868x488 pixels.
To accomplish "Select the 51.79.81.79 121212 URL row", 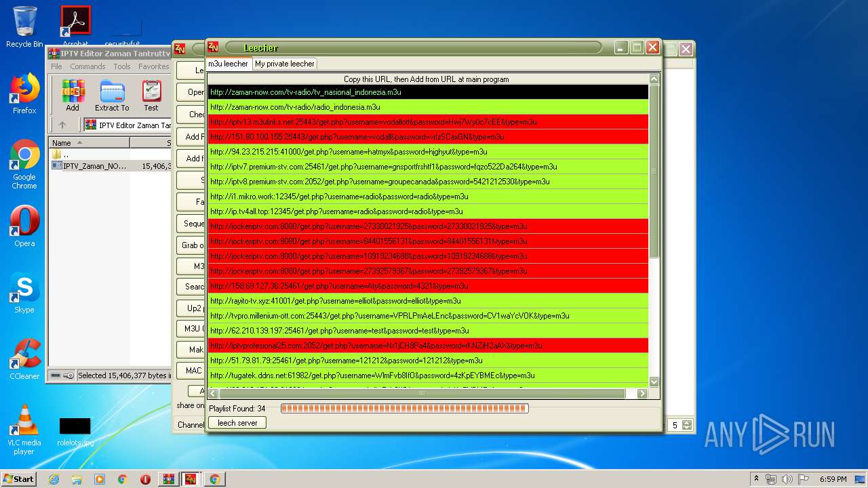I will click(x=428, y=361).
